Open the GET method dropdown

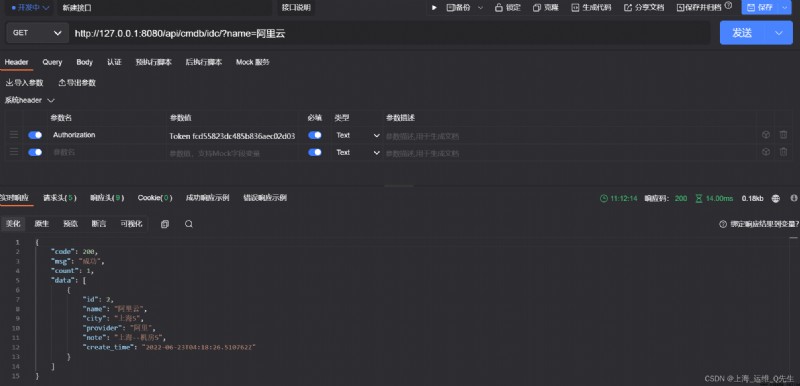point(37,33)
